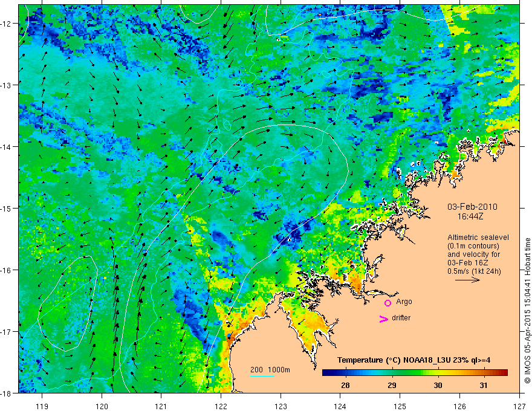This screenshot has width=532, height=411.
Task: Click the longitude label 124
Action: click(x=340, y=407)
